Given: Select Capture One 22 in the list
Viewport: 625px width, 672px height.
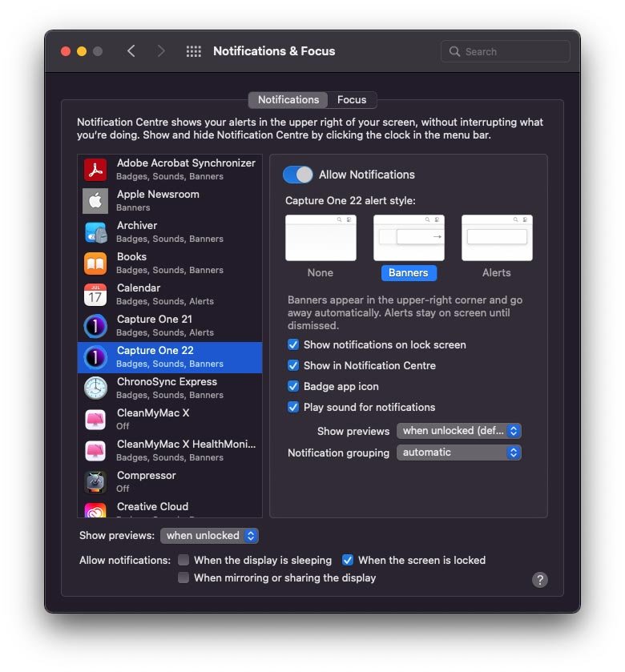Looking at the screenshot, I should pyautogui.click(x=170, y=357).
